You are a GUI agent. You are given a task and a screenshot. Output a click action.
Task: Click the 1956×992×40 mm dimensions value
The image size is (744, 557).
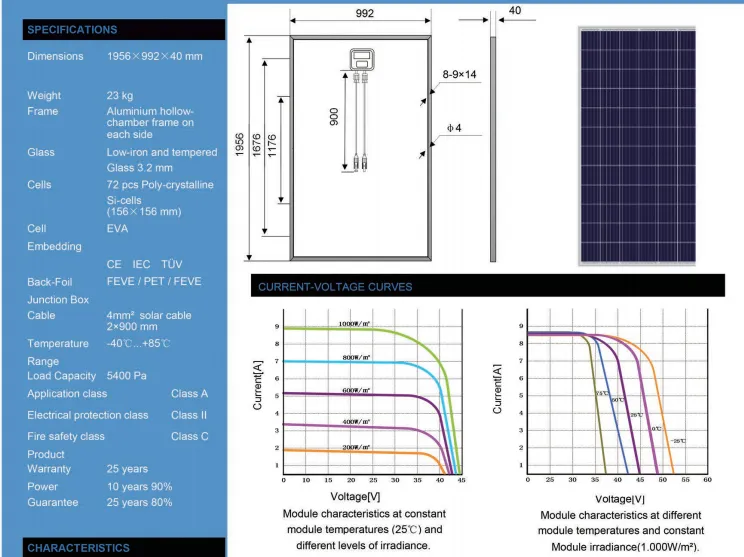(x=154, y=57)
